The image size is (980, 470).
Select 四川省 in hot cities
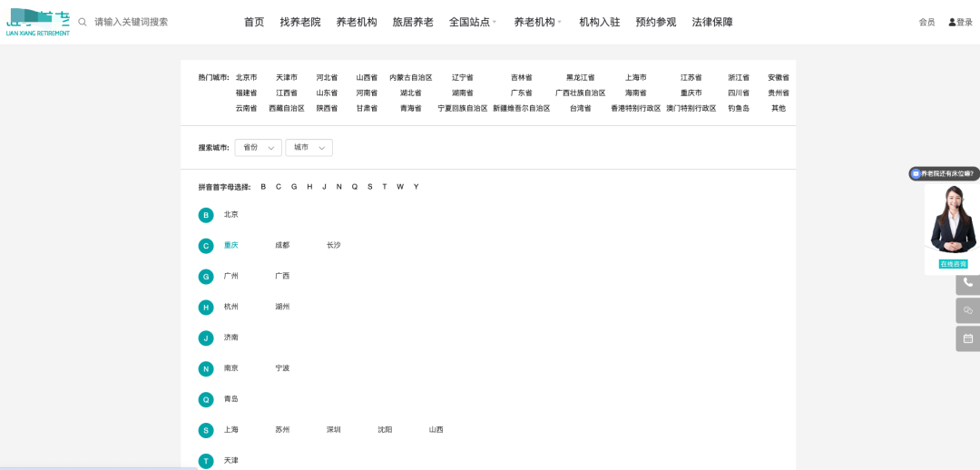(739, 93)
